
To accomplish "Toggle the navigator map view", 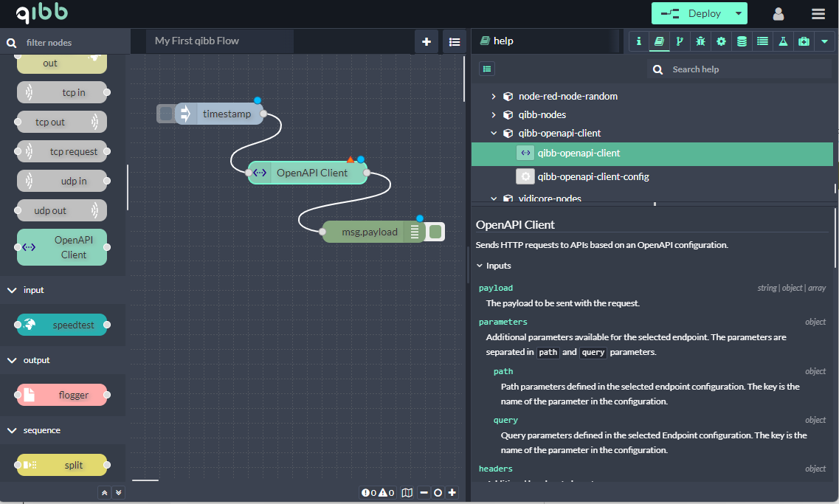I will click(x=407, y=493).
